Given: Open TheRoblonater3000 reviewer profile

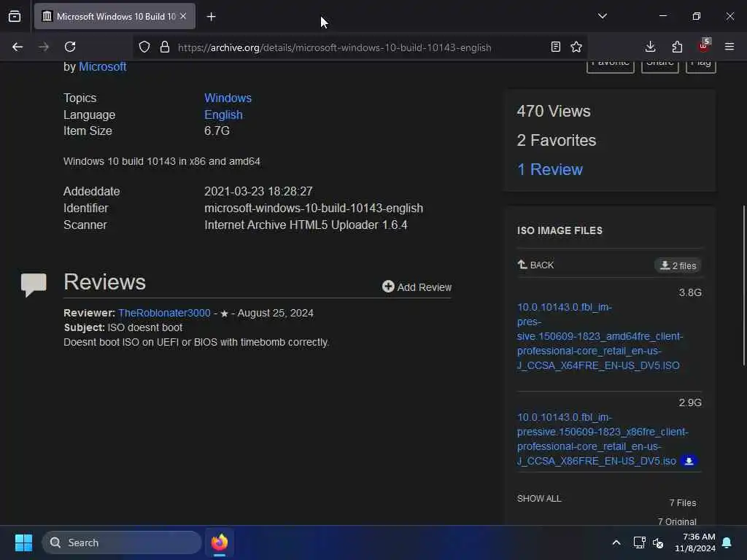Looking at the screenshot, I should (x=164, y=313).
